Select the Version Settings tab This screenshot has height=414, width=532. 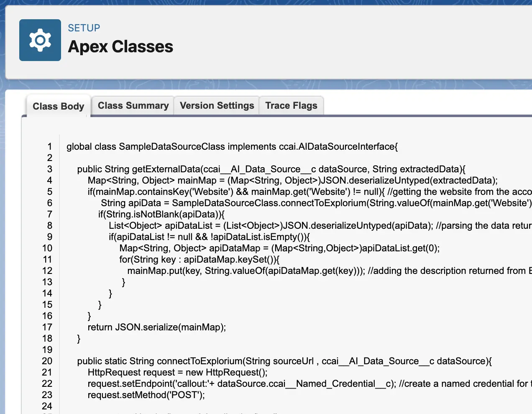tap(217, 106)
